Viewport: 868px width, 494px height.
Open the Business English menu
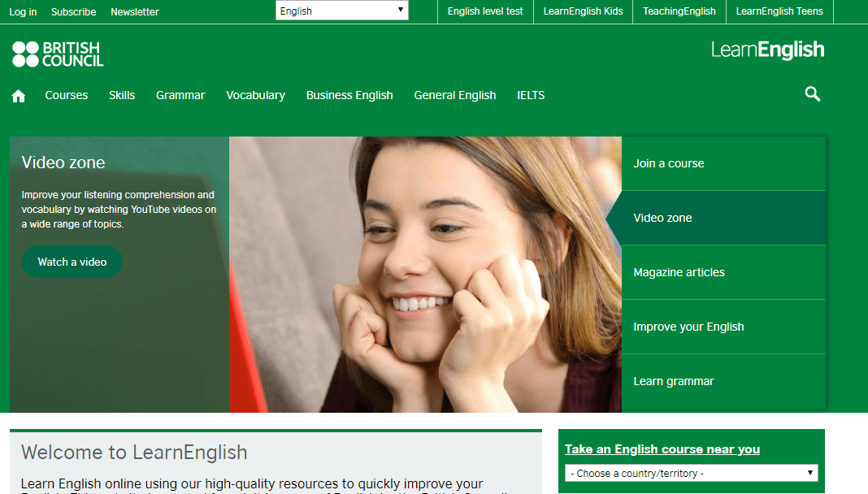[x=349, y=95]
